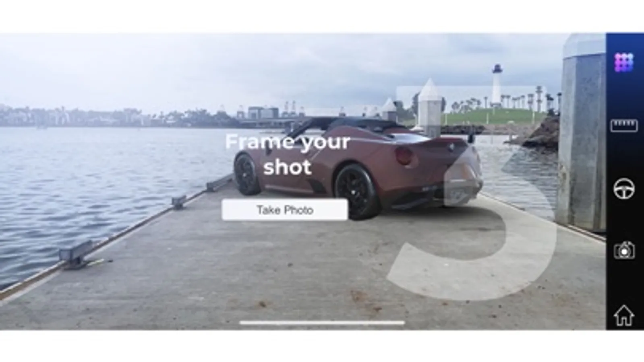Tap the distant city skyline

[x=121, y=116]
